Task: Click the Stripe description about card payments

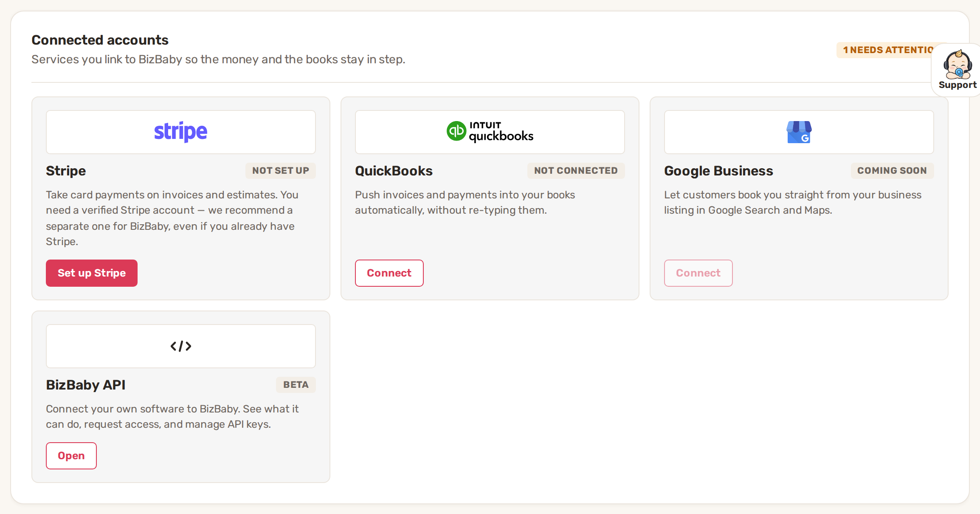Action: 172,218
